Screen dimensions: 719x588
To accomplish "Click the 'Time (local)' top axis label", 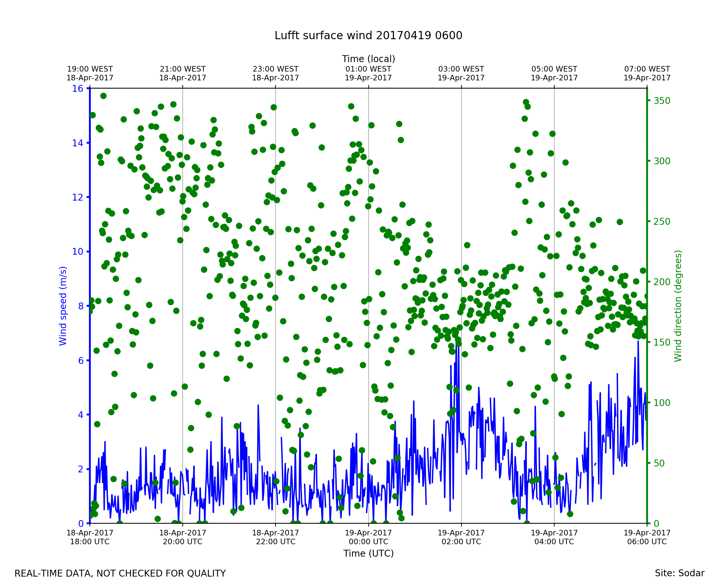I will (x=368, y=59).
